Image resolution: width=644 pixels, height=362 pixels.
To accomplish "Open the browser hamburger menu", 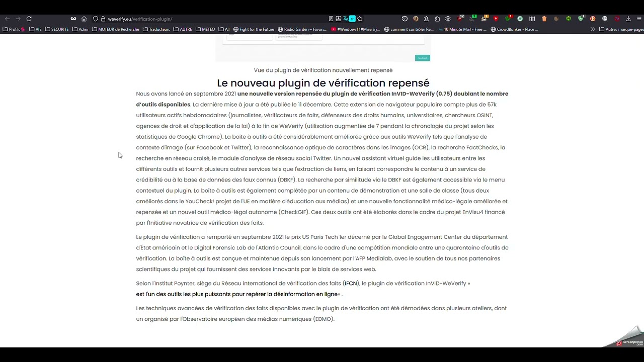I will 639,19.
